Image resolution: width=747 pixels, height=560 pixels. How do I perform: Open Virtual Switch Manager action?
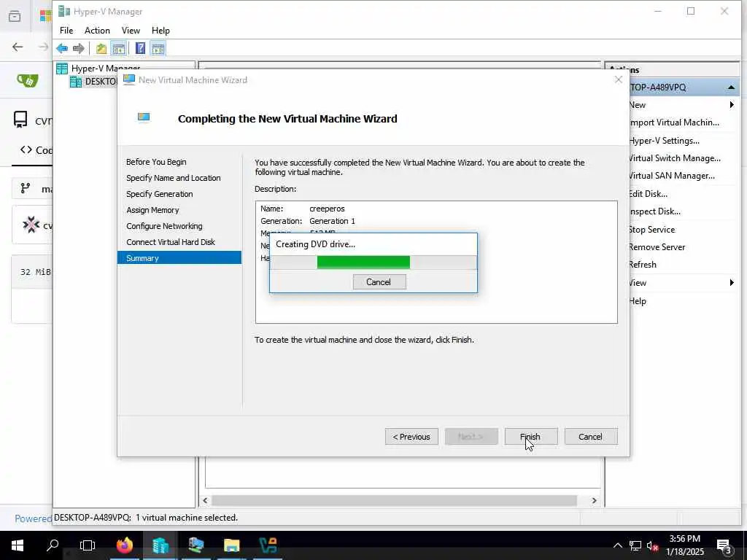coord(675,158)
